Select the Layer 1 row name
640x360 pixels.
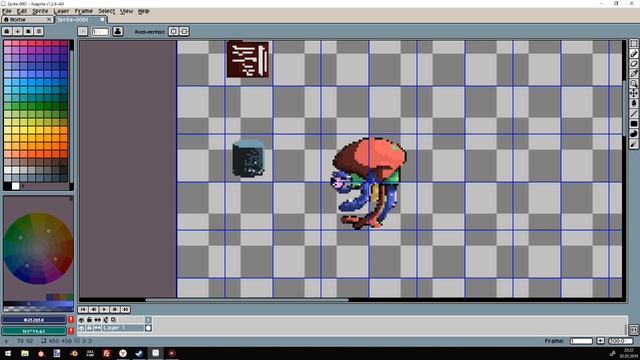123,328
